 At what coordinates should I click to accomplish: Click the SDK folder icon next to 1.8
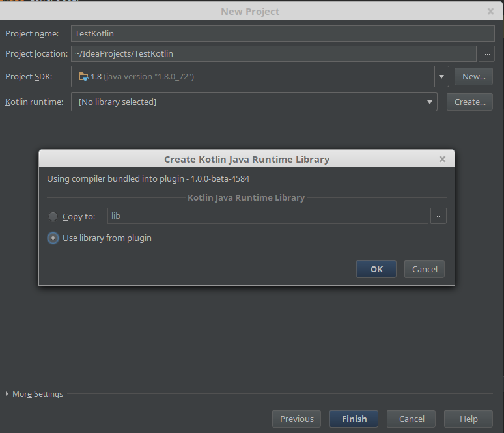click(x=83, y=76)
